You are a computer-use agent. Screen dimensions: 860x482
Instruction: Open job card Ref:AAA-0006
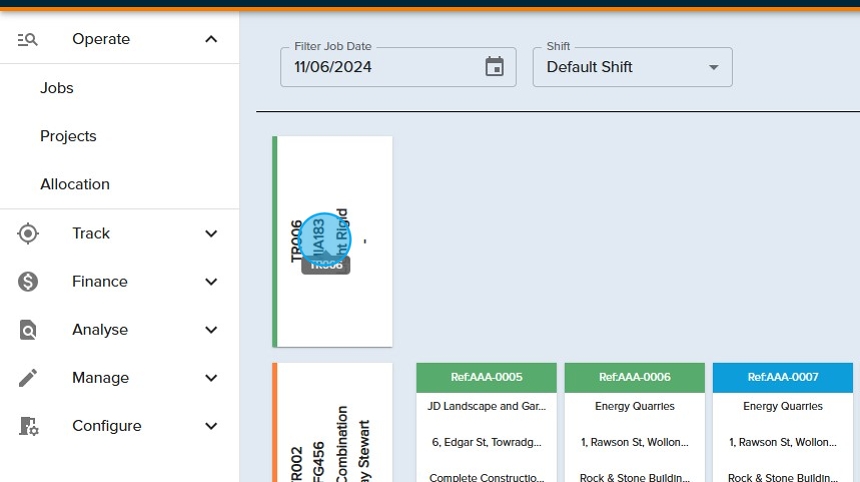(x=634, y=377)
